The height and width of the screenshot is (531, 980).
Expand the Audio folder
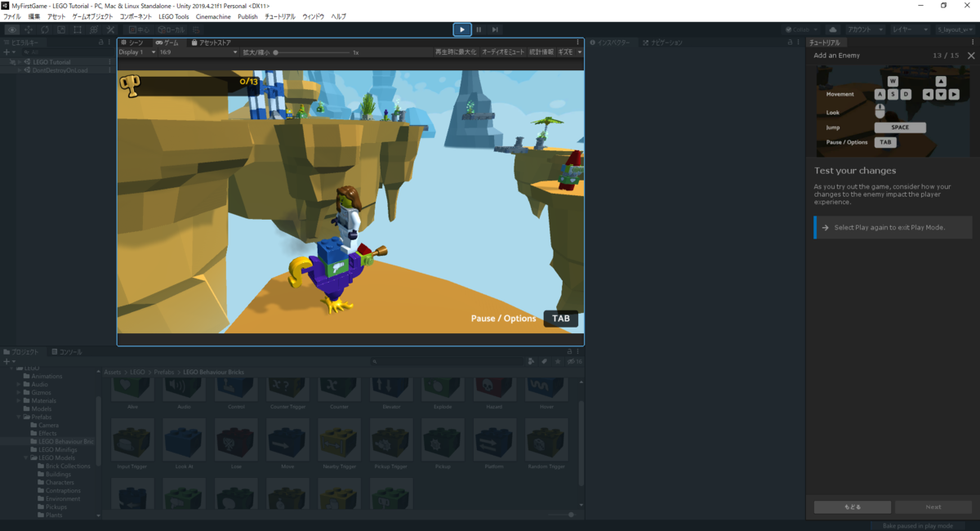coord(19,384)
